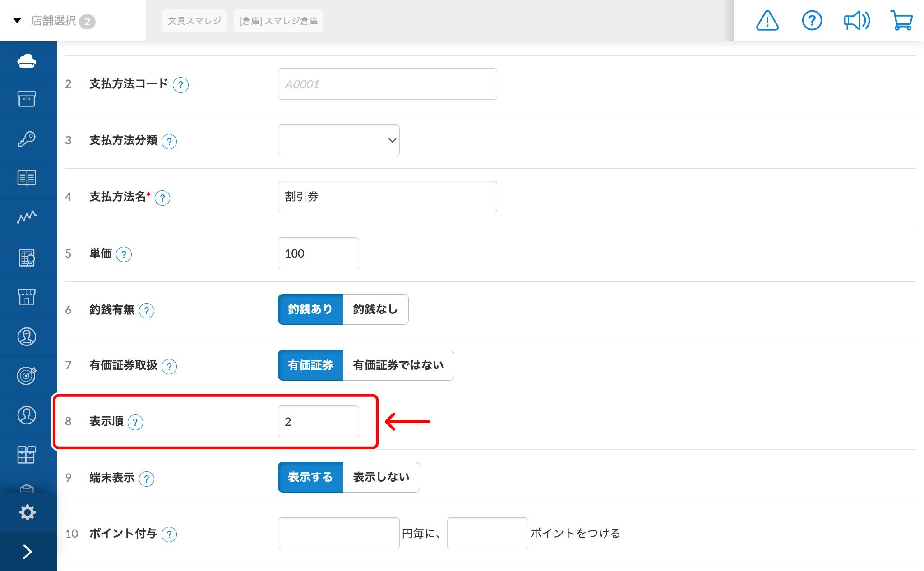The height and width of the screenshot is (571, 924).
Task: Focus the 支払方法名 field containing 割引券
Action: pyautogui.click(x=388, y=197)
